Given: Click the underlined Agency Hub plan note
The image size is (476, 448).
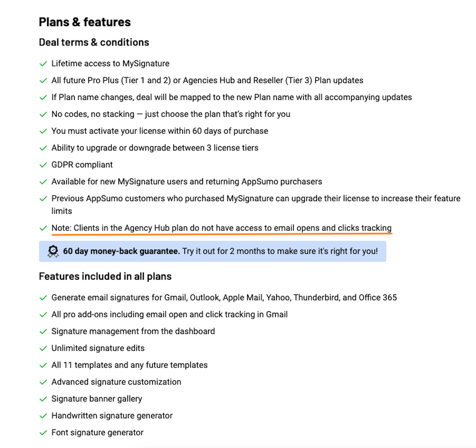Looking at the screenshot, I should pos(221,228).
